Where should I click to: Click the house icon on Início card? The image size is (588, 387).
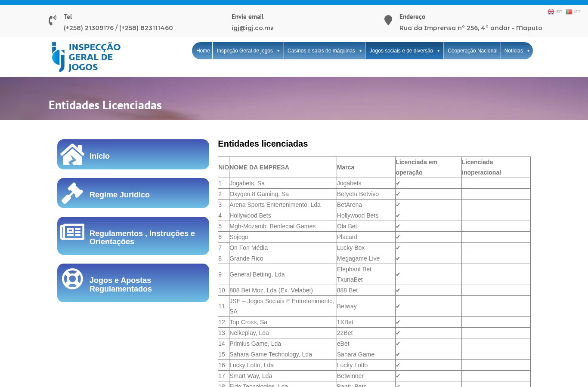72,154
